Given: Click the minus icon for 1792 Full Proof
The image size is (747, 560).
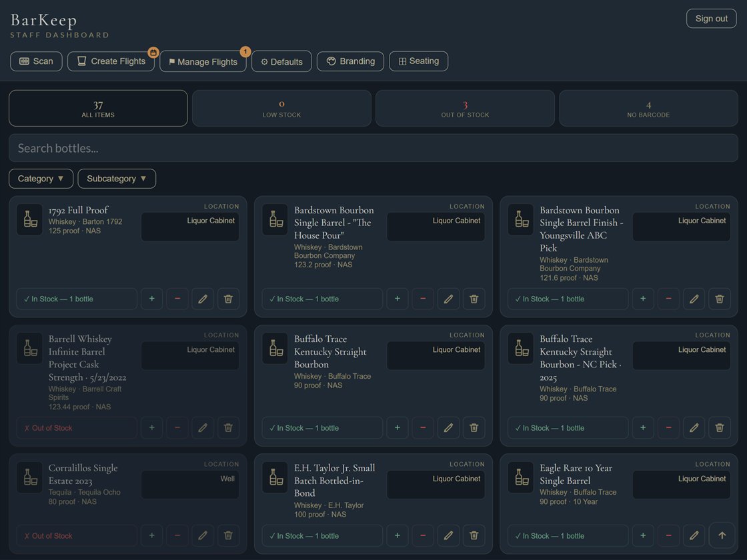Looking at the screenshot, I should 177,299.
